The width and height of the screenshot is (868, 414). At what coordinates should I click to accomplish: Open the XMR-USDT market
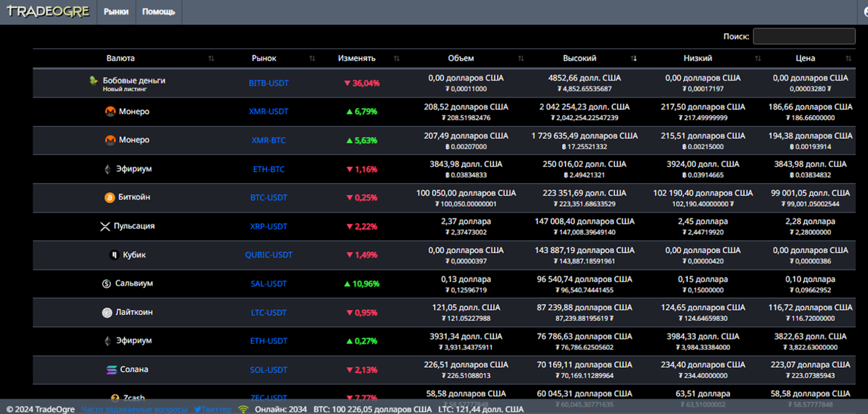269,111
